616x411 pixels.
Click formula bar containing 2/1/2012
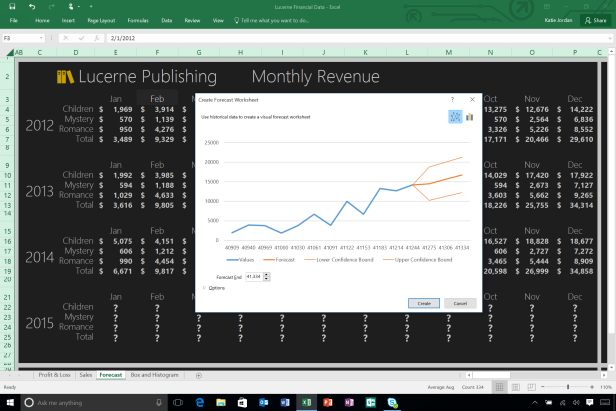(357, 38)
